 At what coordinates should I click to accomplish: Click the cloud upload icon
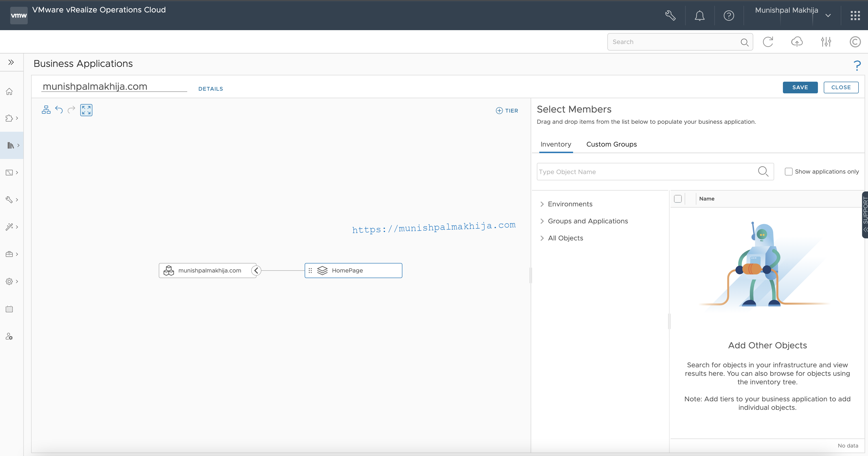797,42
